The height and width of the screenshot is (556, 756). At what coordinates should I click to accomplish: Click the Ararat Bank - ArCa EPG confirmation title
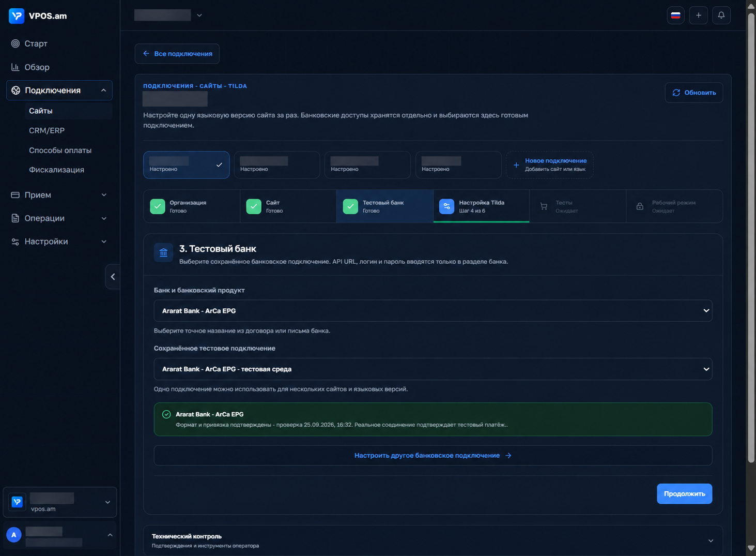tap(209, 414)
